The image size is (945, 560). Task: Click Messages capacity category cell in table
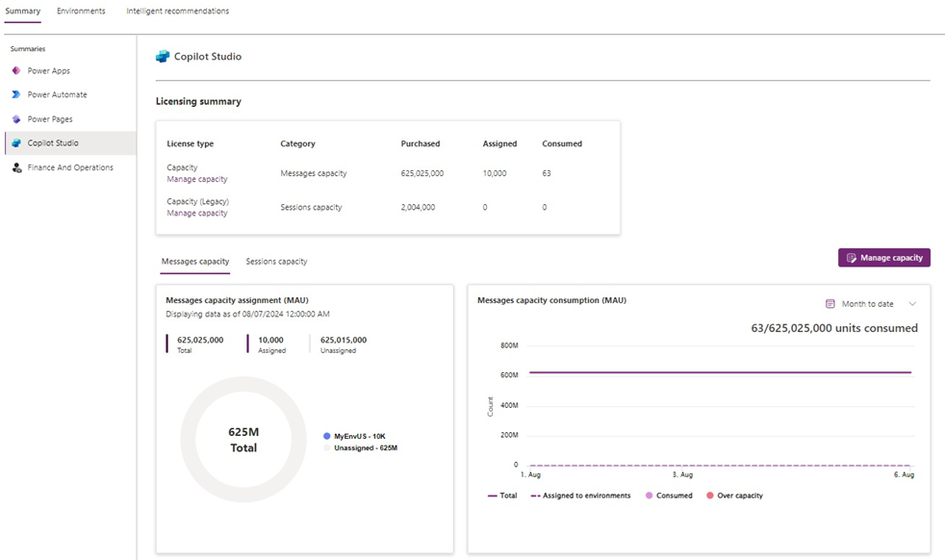(x=314, y=173)
